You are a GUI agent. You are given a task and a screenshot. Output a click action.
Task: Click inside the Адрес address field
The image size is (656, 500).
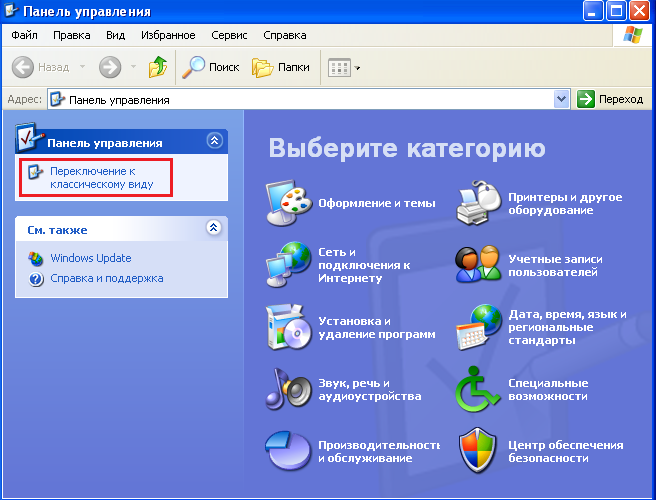pos(300,99)
